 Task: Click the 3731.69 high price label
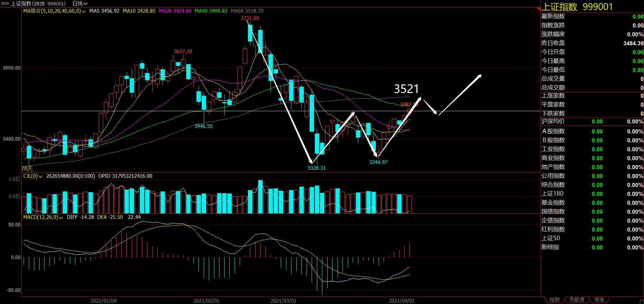[x=250, y=18]
